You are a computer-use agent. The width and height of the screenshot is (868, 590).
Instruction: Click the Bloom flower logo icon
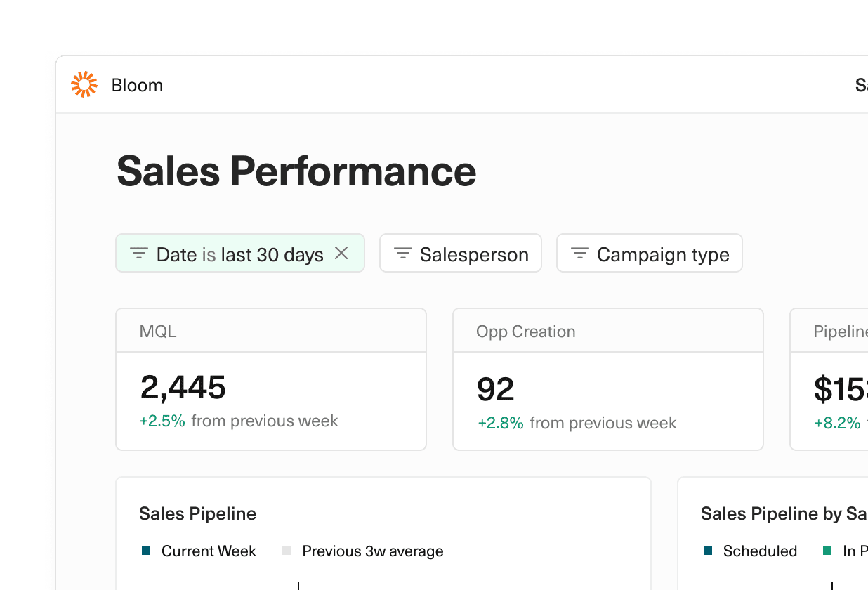click(84, 84)
